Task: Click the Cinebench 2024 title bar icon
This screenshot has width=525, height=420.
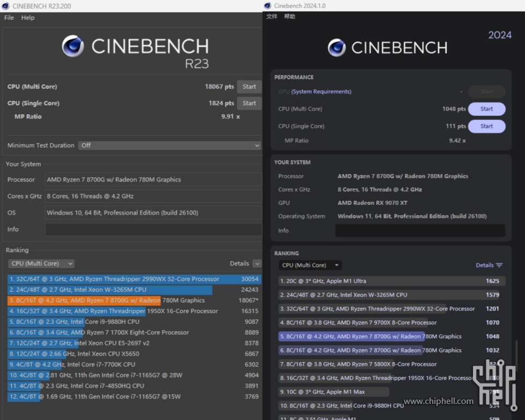Action: coord(267,6)
